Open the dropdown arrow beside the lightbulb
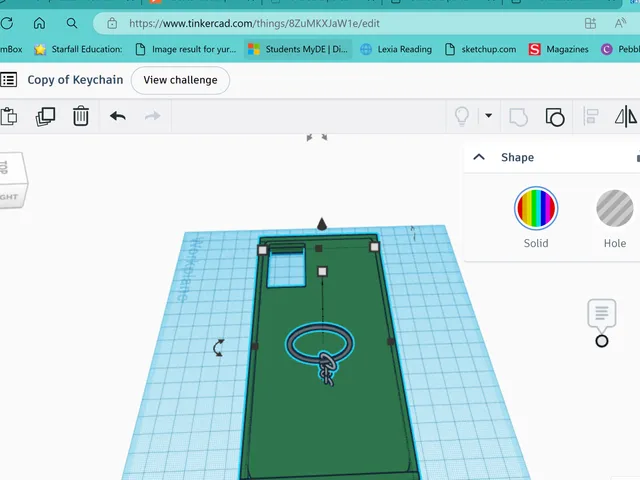Image resolution: width=640 pixels, height=480 pixels. (489, 116)
